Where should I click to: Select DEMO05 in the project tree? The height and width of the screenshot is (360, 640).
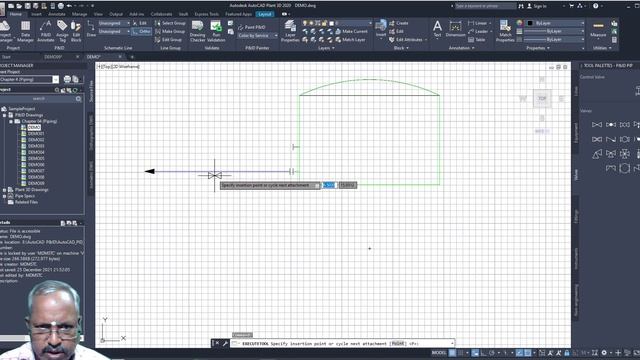36,158
